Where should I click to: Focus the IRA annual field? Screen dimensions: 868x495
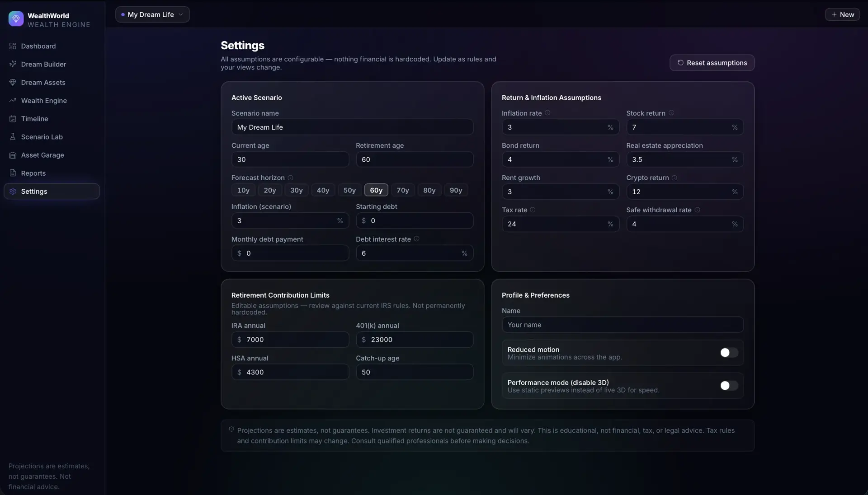(x=290, y=339)
